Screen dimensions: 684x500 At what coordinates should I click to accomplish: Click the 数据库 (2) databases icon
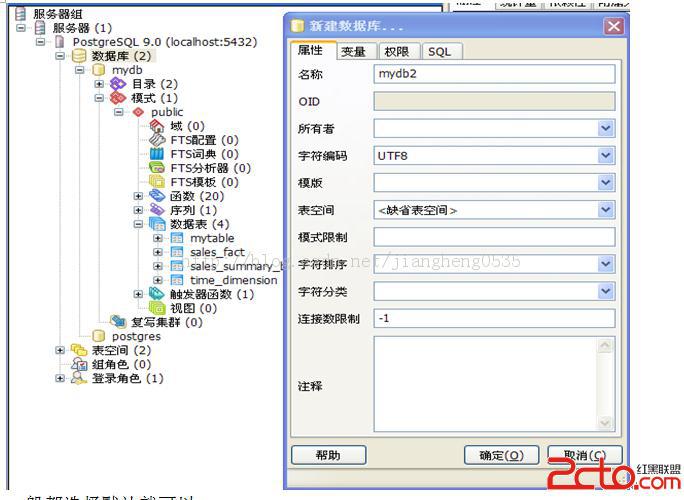pos(79,56)
